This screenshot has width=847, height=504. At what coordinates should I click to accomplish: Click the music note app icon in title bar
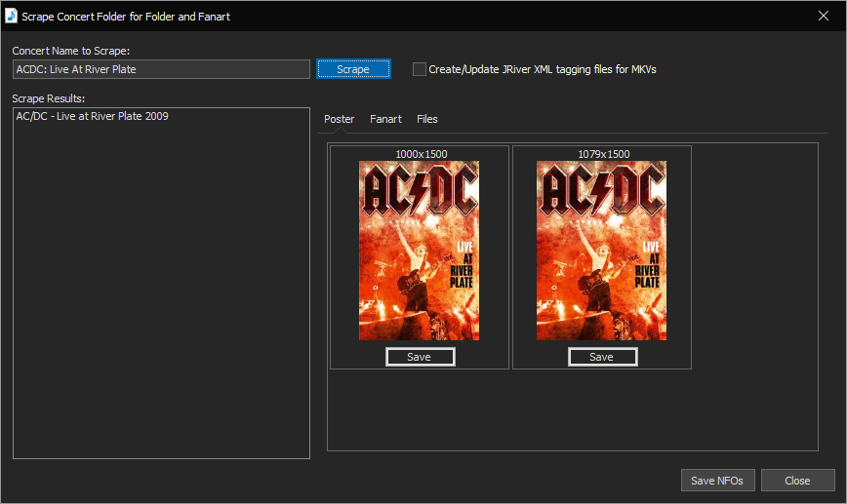coord(12,17)
